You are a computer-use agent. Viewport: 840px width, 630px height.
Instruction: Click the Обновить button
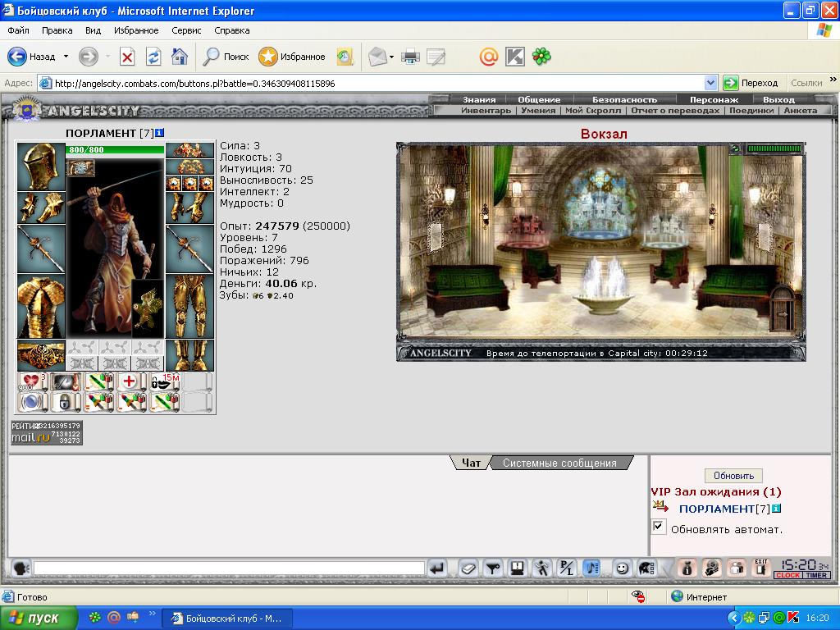(733, 475)
